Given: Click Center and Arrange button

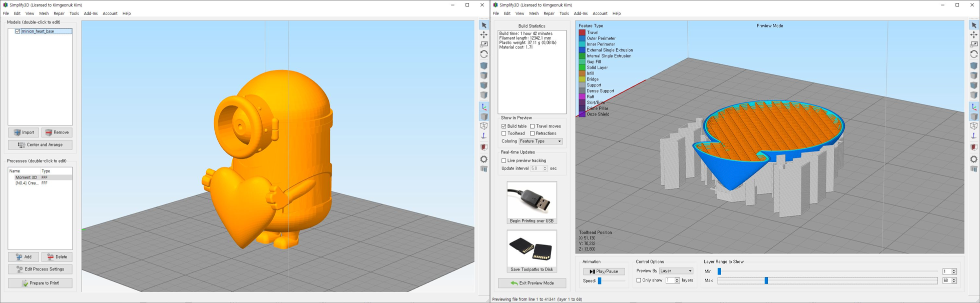Looking at the screenshot, I should (x=40, y=145).
